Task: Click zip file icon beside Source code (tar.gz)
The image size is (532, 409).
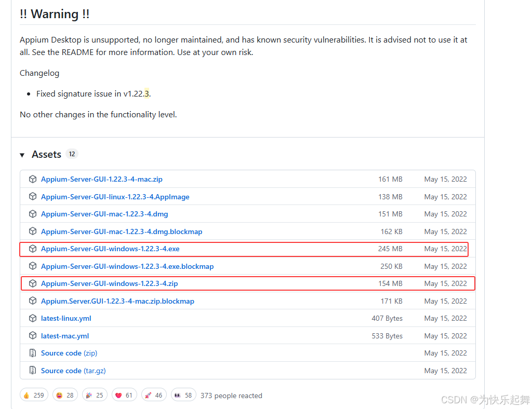Action: click(33, 371)
